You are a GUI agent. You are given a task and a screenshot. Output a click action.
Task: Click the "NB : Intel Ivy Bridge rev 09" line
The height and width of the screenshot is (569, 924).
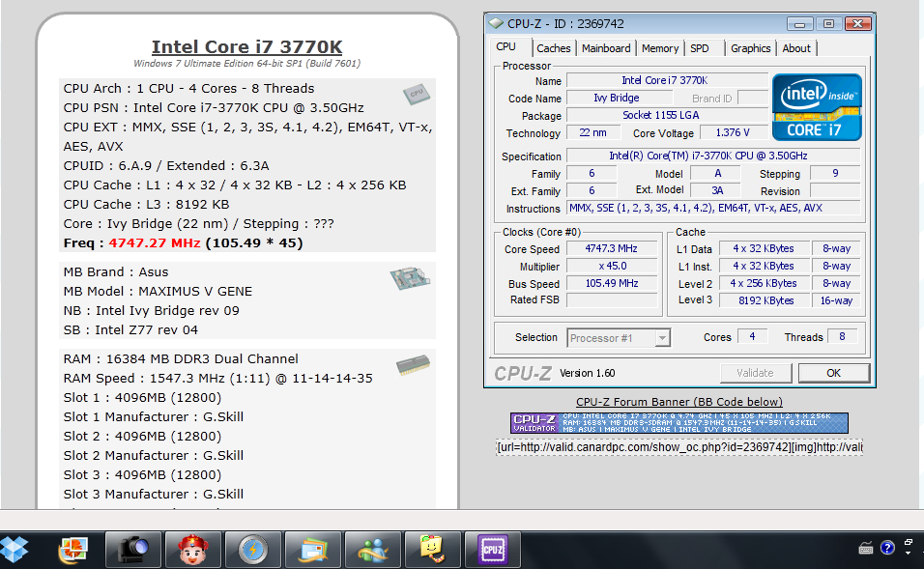152,310
